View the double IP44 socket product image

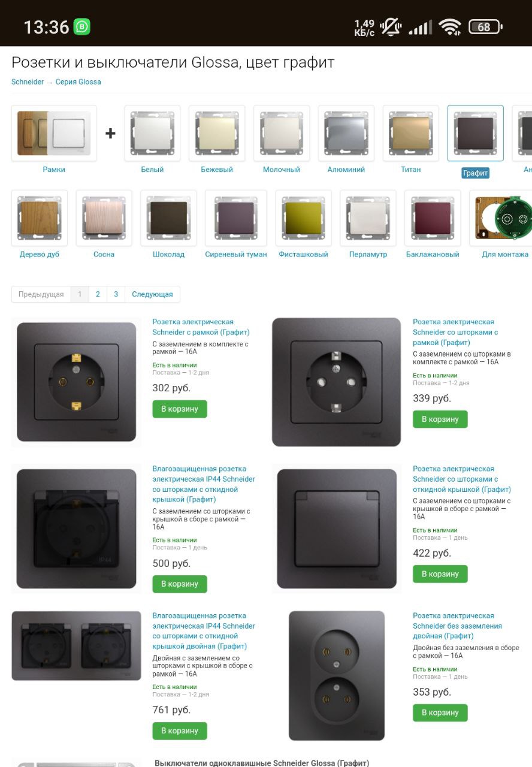coord(77,646)
